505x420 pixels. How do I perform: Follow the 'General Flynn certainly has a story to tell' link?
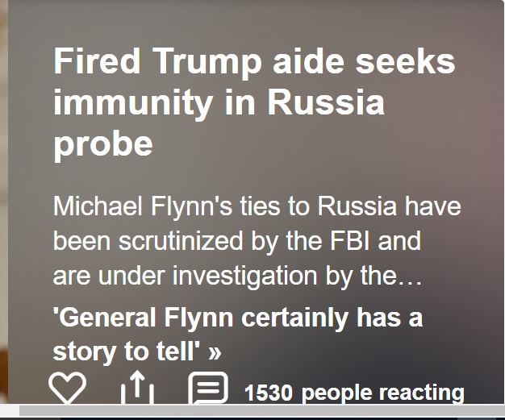238,335
